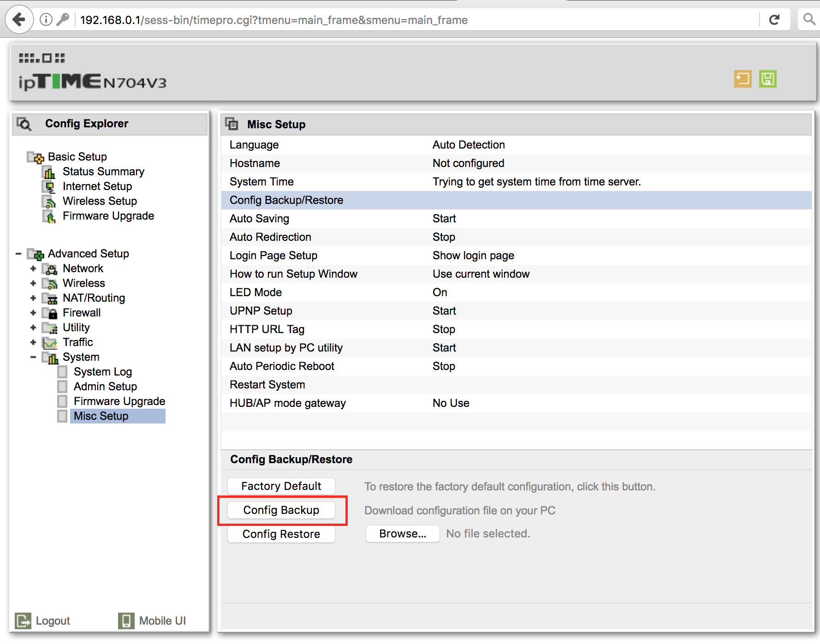Click the Utility folder icon
This screenshot has width=820, height=644.
(49, 328)
